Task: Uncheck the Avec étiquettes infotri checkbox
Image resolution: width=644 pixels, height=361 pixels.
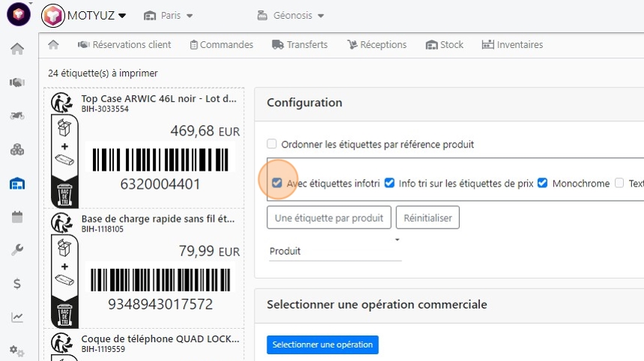Action: [x=277, y=183]
